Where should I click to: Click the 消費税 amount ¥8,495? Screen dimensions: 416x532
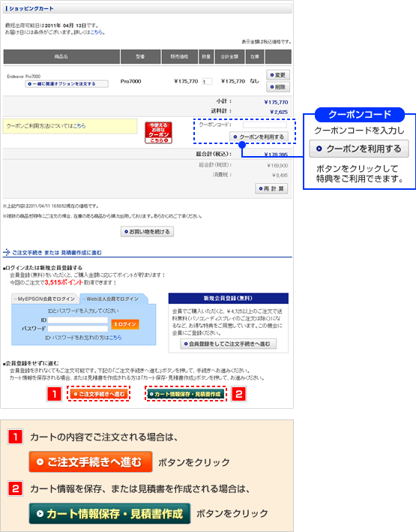280,175
